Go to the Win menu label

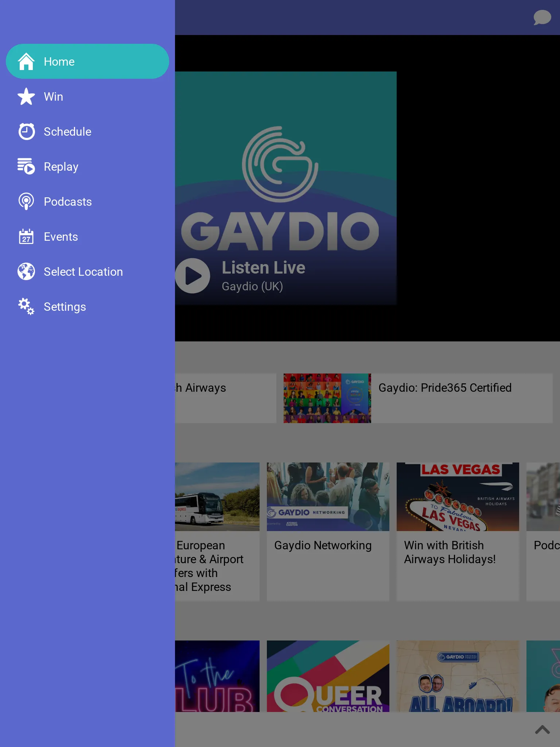click(x=54, y=97)
